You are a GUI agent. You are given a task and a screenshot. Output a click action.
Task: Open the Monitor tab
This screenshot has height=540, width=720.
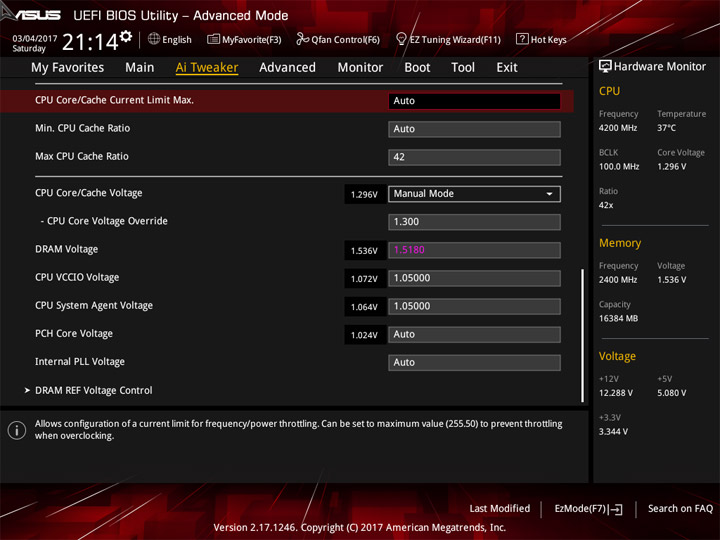point(360,68)
